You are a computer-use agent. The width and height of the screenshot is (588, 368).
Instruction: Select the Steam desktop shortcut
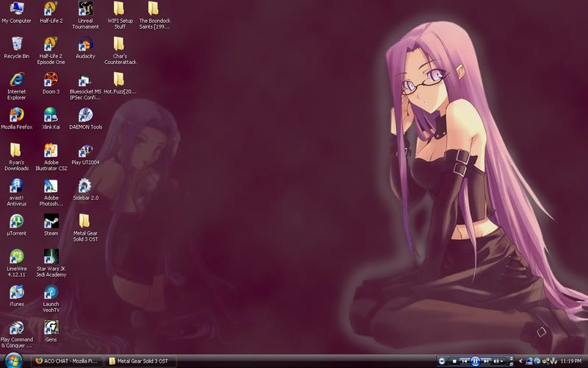tap(51, 221)
